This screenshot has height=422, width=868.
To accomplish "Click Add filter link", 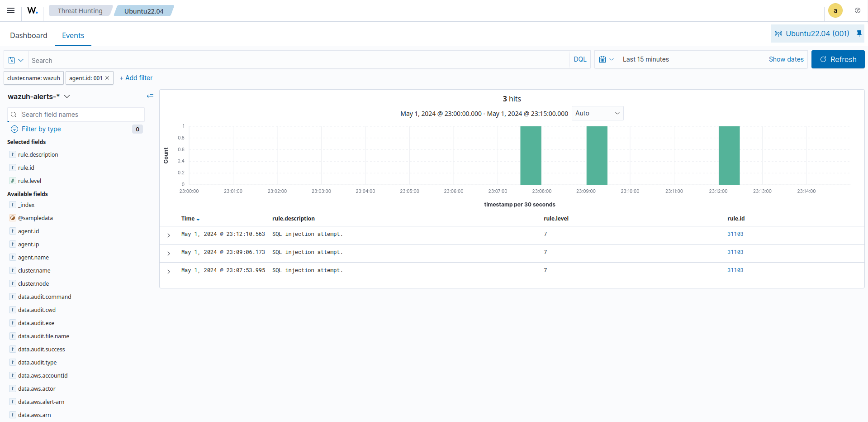I will click(136, 78).
